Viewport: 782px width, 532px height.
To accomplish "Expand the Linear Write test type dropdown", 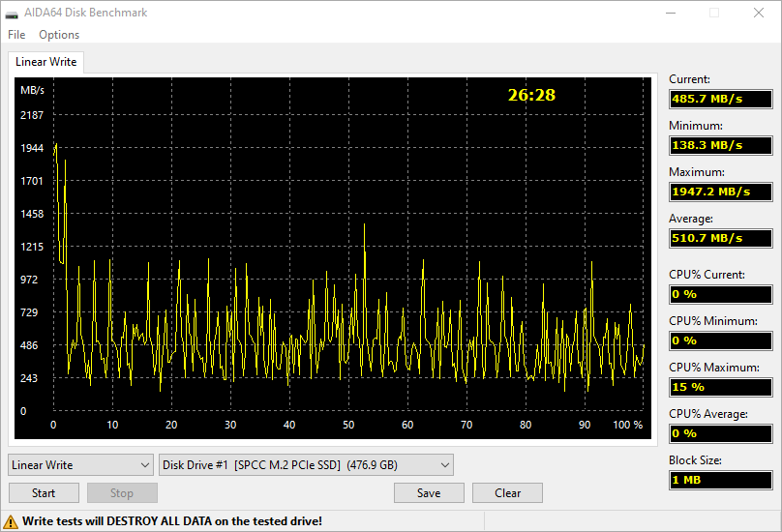I will click(x=80, y=464).
